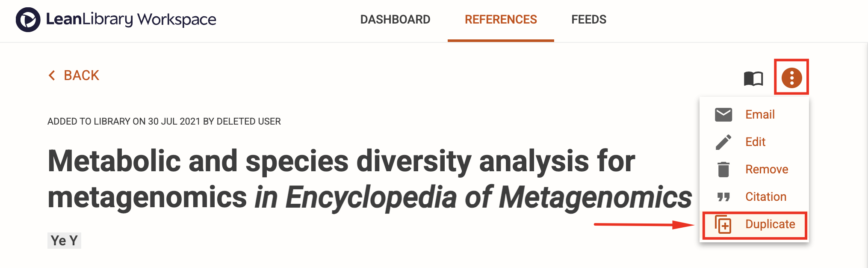Click the envelope Email icon
The image size is (868, 268).
click(x=723, y=115)
